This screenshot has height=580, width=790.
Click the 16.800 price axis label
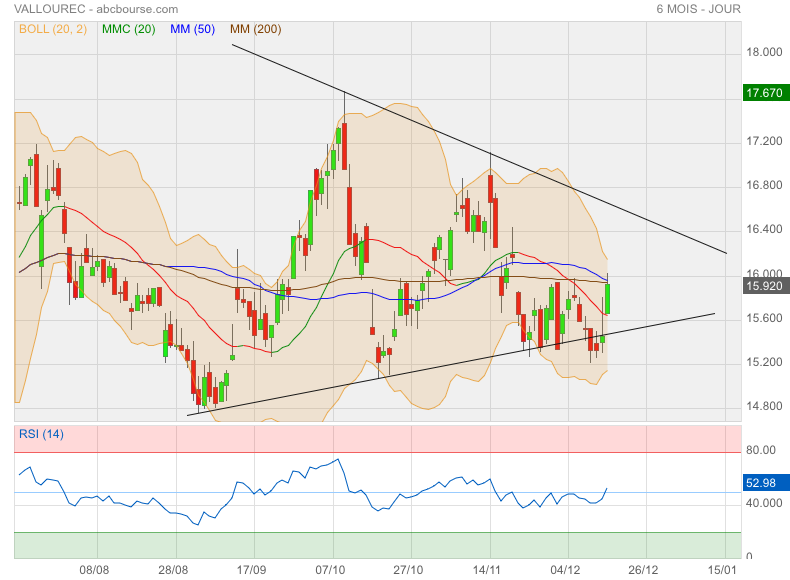(x=764, y=185)
